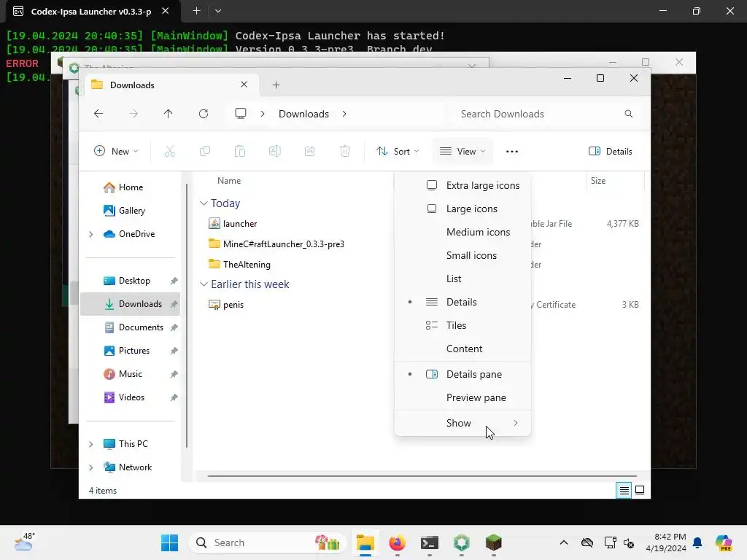Go back with the left arrow
Image resolution: width=747 pixels, height=560 pixels.
click(98, 114)
